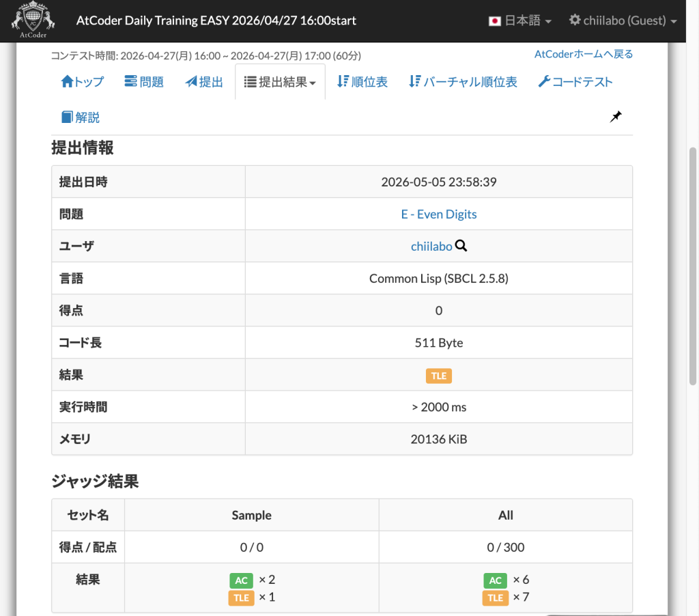Open the バーチャル順位表 tab
The image size is (699, 616).
click(x=463, y=82)
